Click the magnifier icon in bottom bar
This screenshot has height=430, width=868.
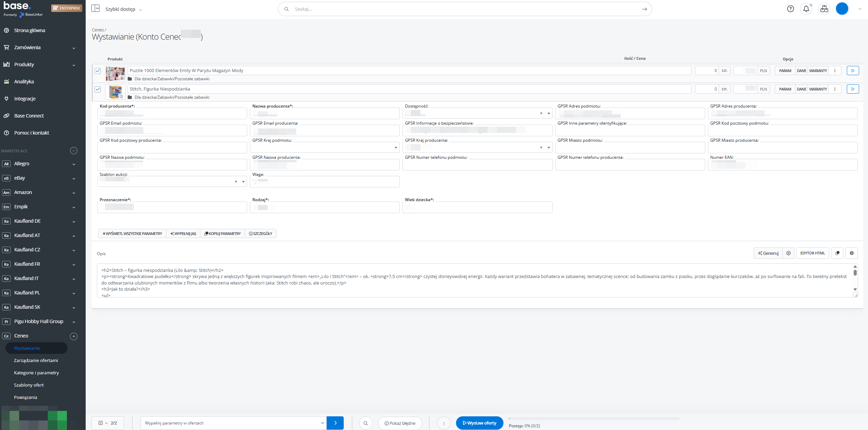pos(365,423)
